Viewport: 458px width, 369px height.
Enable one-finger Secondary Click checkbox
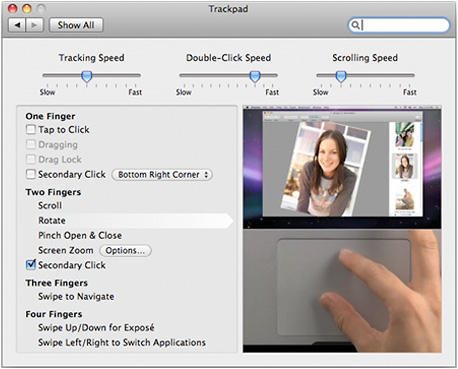(x=31, y=174)
